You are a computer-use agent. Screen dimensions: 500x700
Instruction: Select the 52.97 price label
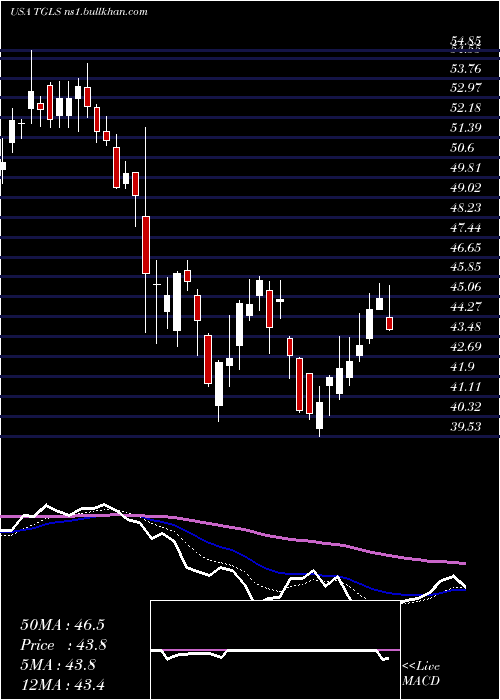pos(466,88)
